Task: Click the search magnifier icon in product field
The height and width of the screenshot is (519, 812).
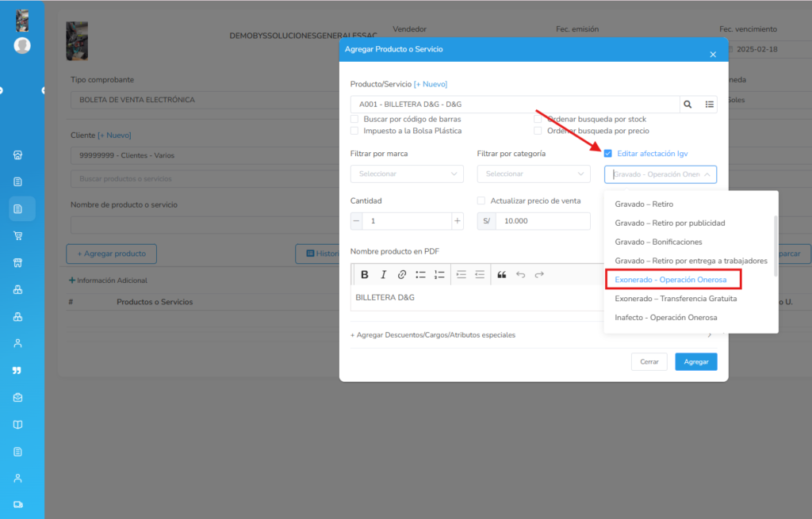Action: point(688,104)
